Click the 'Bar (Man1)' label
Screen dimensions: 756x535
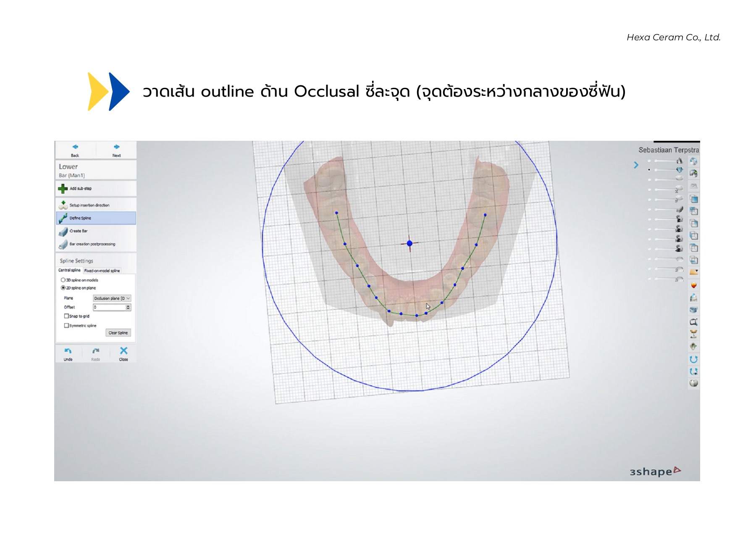[72, 176]
